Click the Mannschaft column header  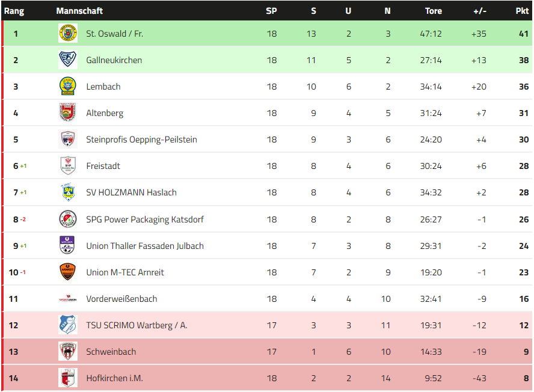click(x=79, y=11)
